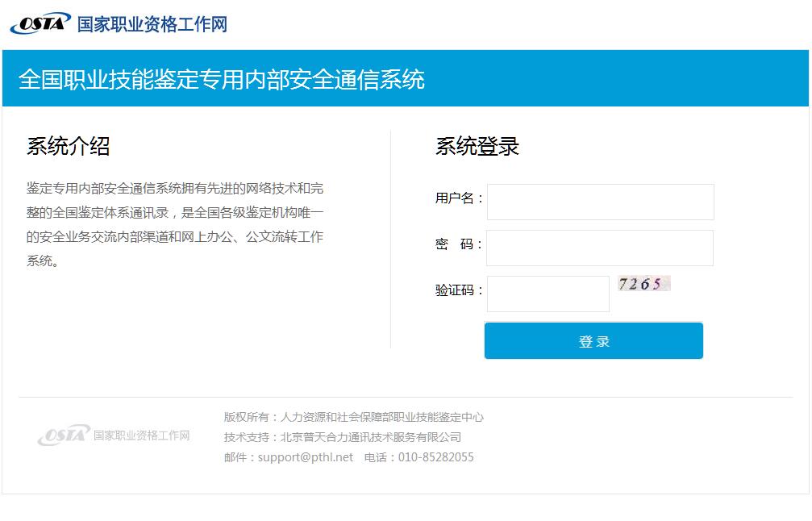Focus the 验证码 input field

coord(548,294)
